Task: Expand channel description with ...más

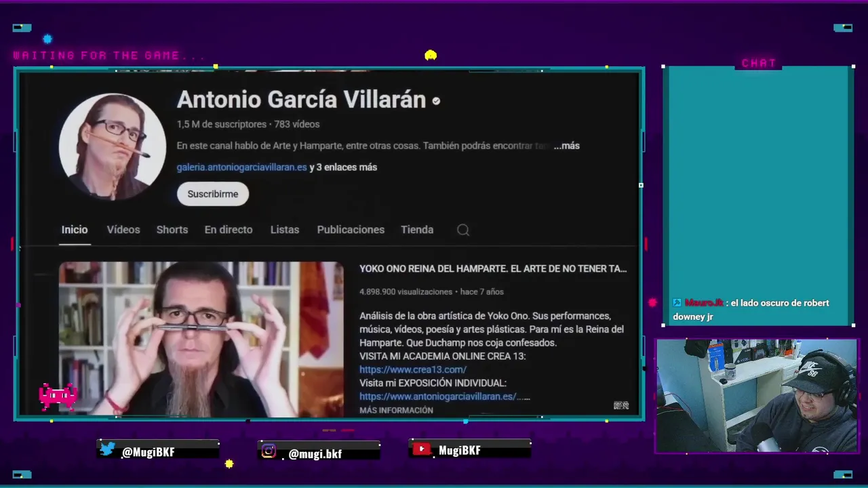Action: 567,146
